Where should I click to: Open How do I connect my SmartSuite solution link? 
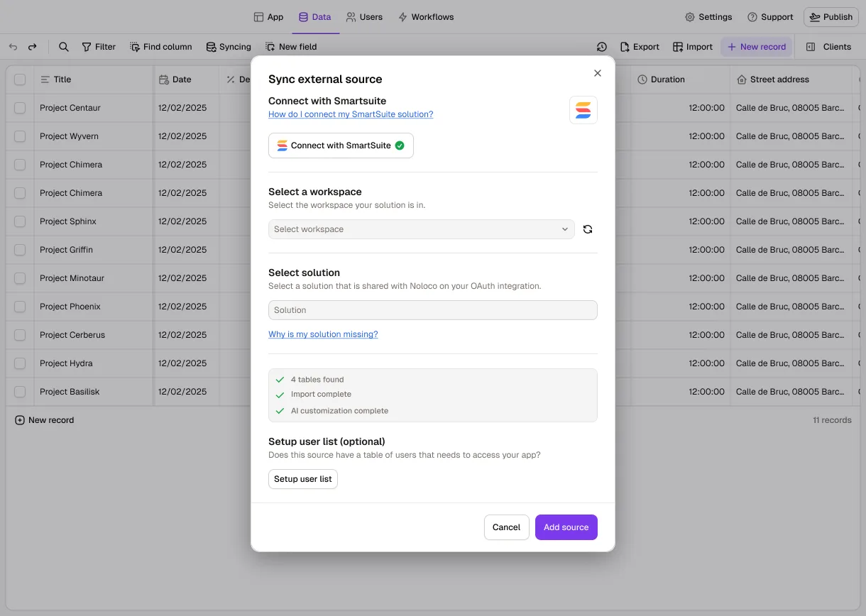click(351, 114)
